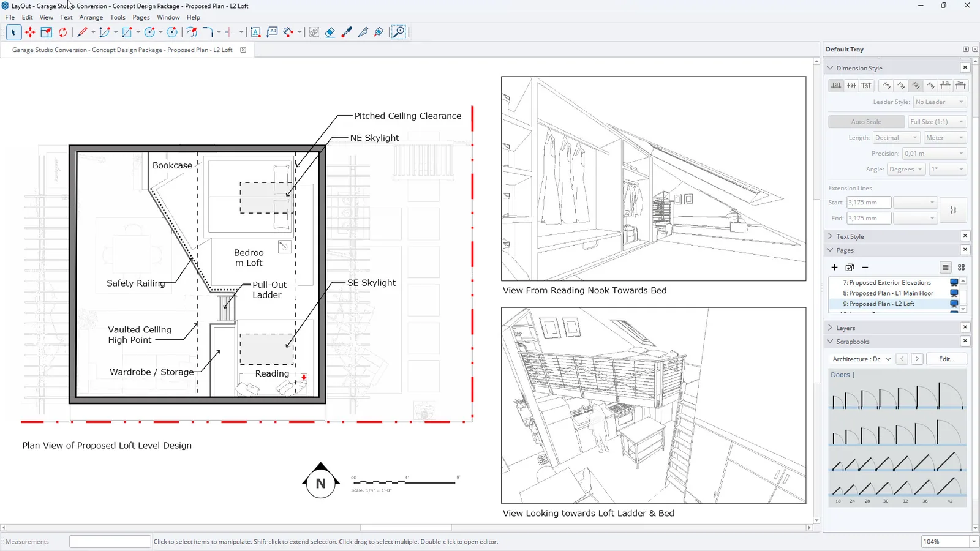Open the Tools menu
980x551 pixels.
tap(118, 17)
